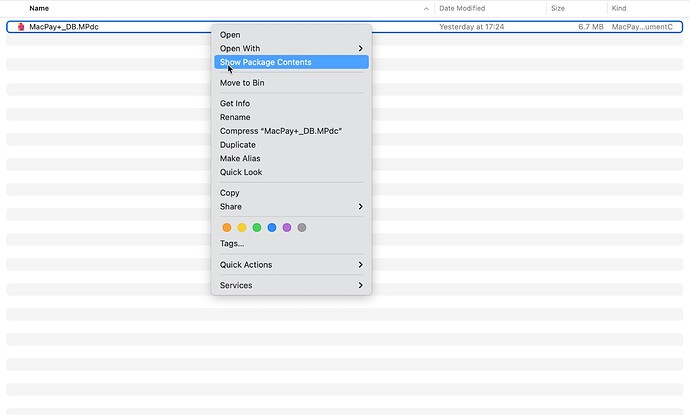The width and height of the screenshot is (690, 415).
Task: Expand the Quick Actions submenu
Action: click(291, 264)
